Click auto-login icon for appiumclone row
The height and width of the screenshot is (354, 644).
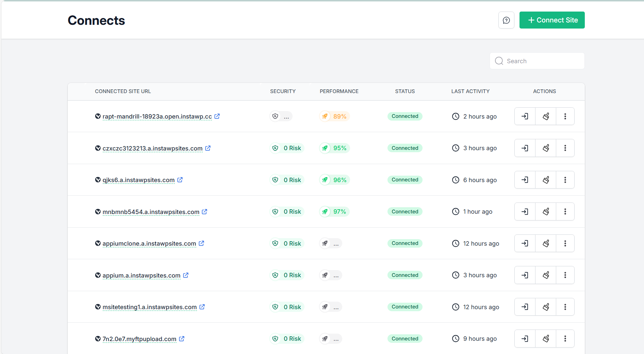525,243
